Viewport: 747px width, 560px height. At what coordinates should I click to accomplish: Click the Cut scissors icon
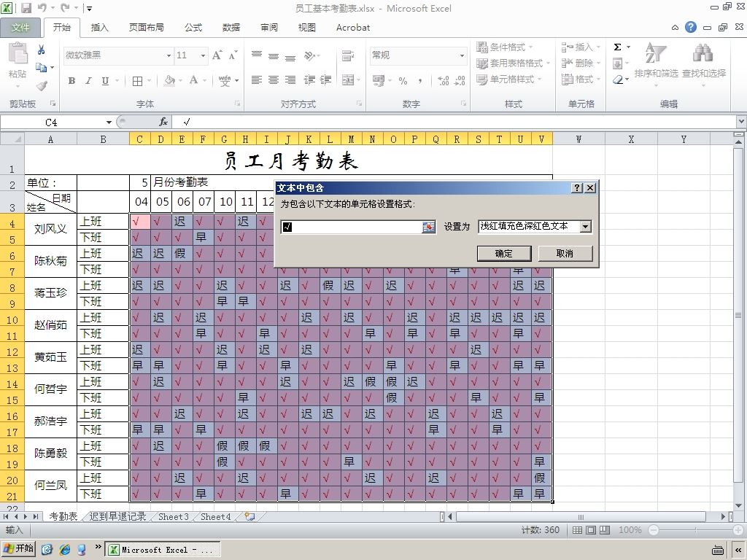point(42,50)
